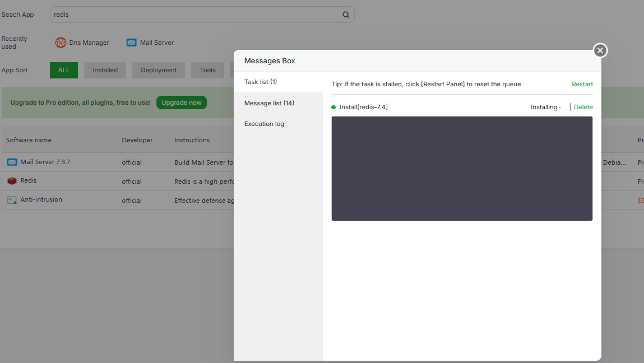
Task: Show Deployment category apps
Action: pos(159,70)
